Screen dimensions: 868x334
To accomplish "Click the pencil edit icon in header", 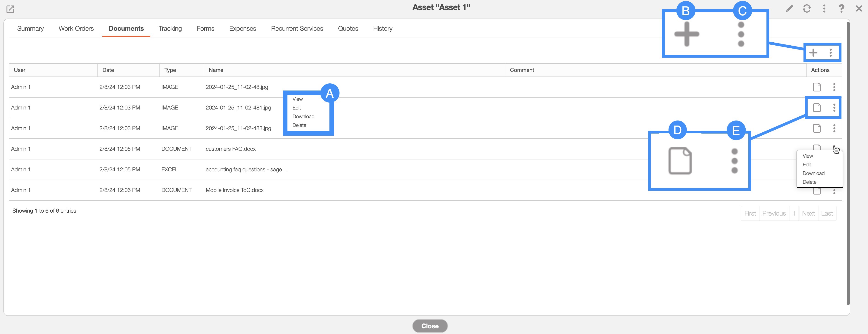I will pyautogui.click(x=789, y=8).
